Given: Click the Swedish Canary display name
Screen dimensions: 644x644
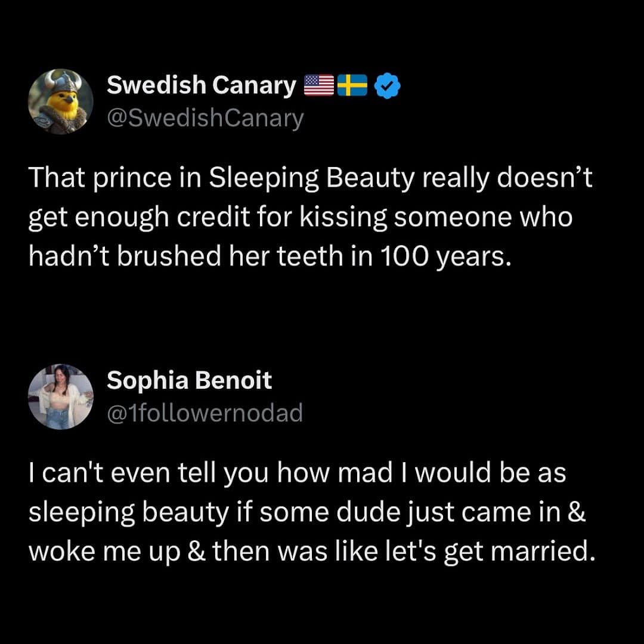Looking at the screenshot, I should (x=201, y=86).
